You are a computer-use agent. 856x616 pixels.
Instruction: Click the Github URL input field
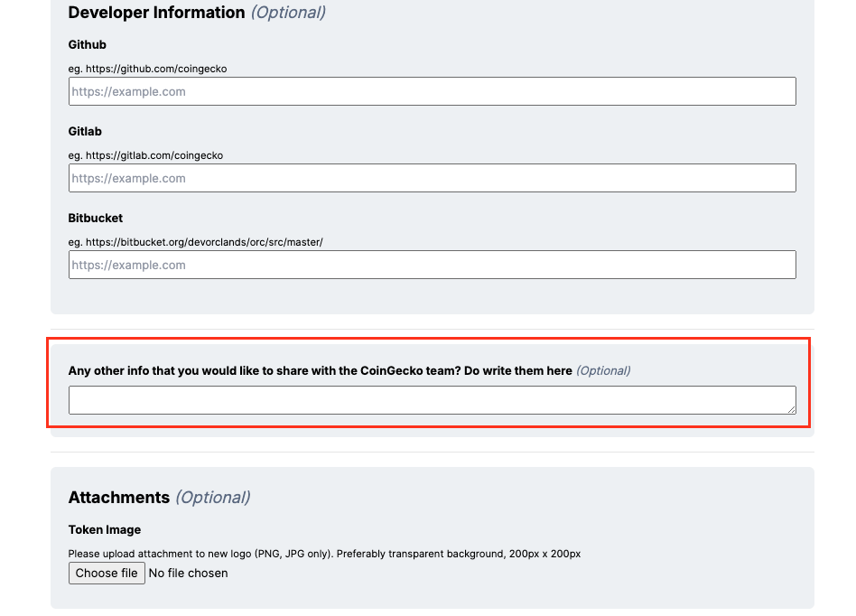432,91
